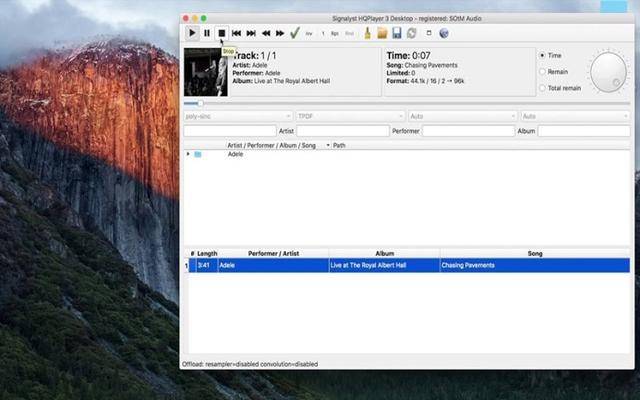Click the Song column header in the playlist
The image size is (640, 400).
click(535, 254)
